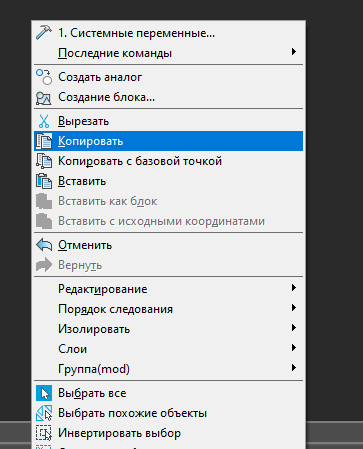Expand the Изолировать submenu arrow

(x=293, y=328)
